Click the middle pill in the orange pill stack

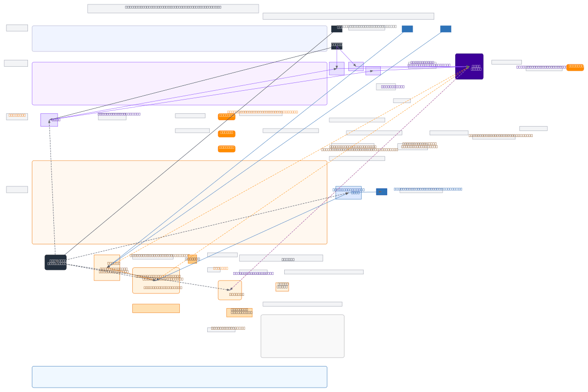(226, 134)
